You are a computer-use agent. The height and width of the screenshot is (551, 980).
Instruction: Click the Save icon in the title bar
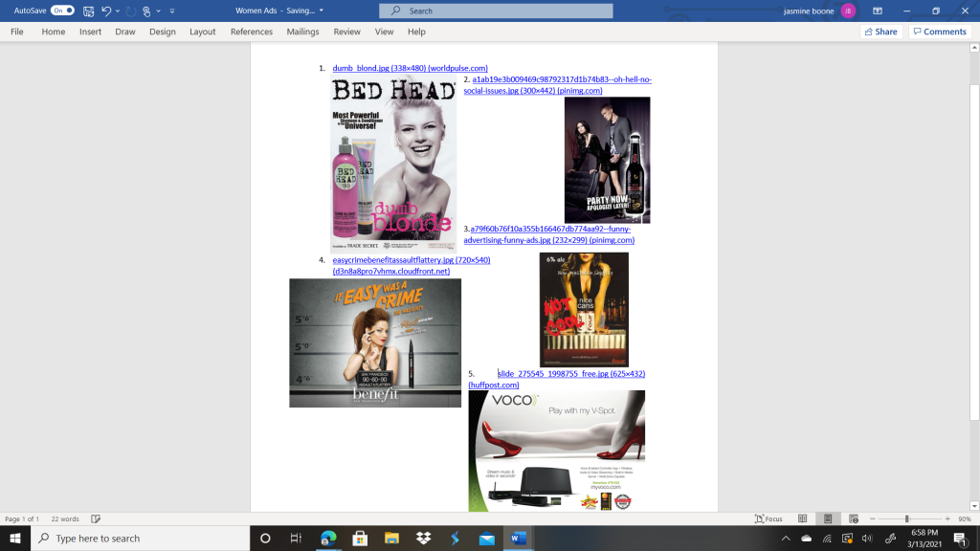(89, 11)
